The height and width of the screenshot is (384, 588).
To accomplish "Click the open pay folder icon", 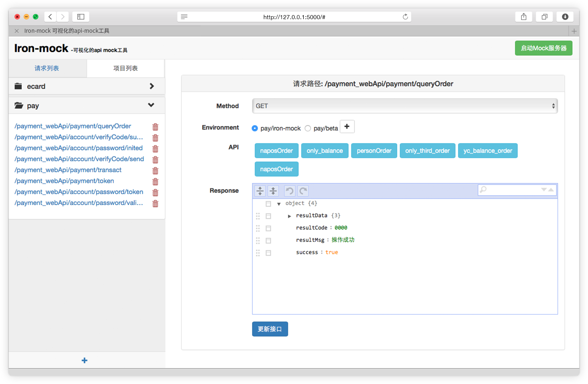I will 19,106.
